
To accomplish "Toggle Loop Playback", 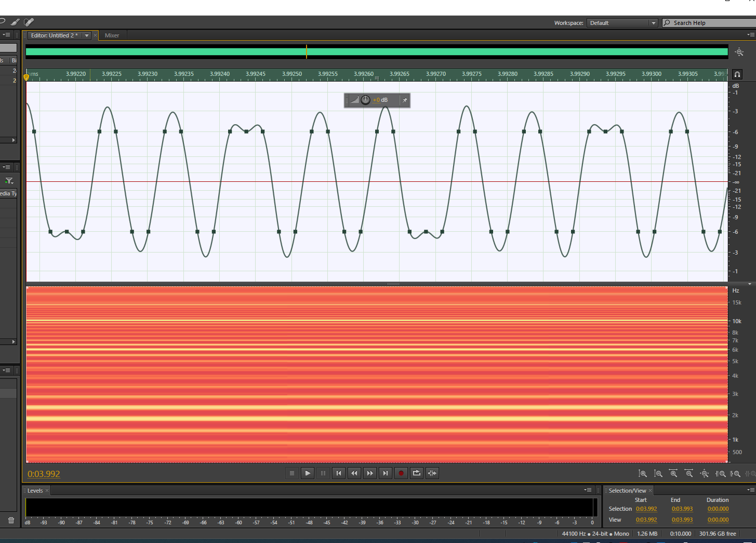I will point(417,473).
